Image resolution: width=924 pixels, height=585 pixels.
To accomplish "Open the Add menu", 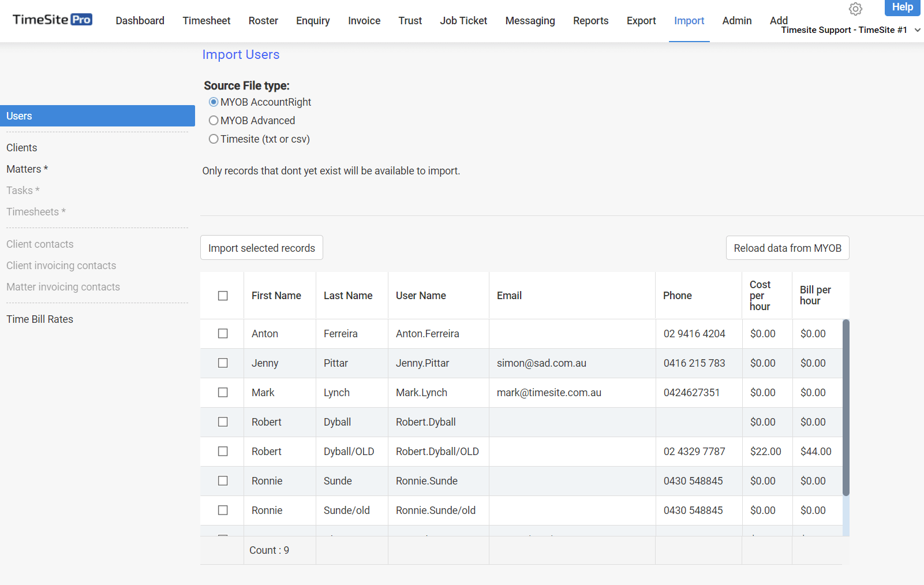I will pyautogui.click(x=779, y=20).
